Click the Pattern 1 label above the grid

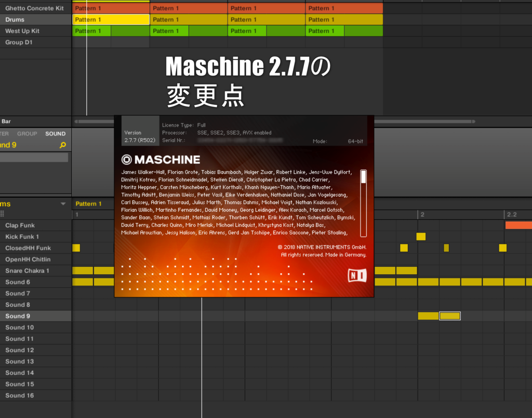click(88, 204)
